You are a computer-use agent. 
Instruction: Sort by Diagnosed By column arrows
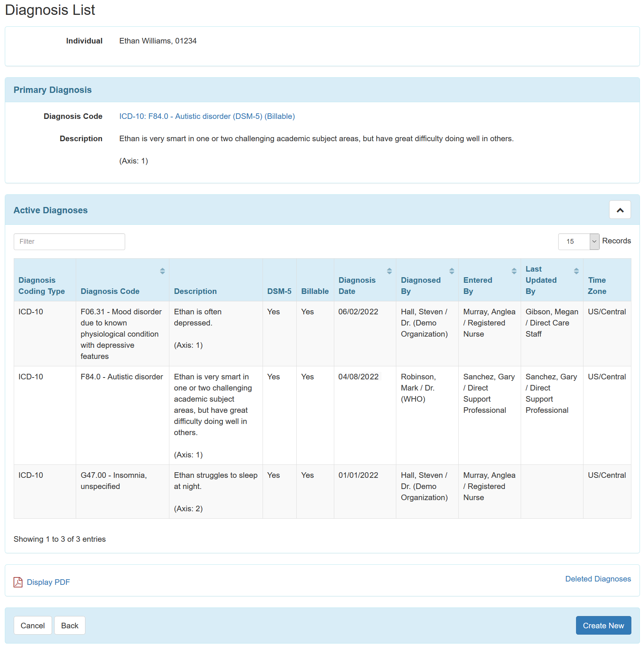pos(451,271)
